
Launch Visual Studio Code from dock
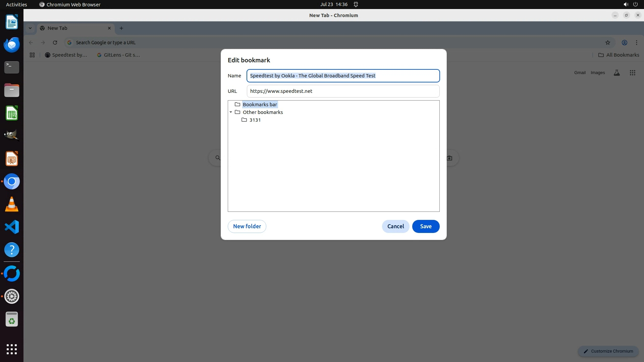pos(12,227)
